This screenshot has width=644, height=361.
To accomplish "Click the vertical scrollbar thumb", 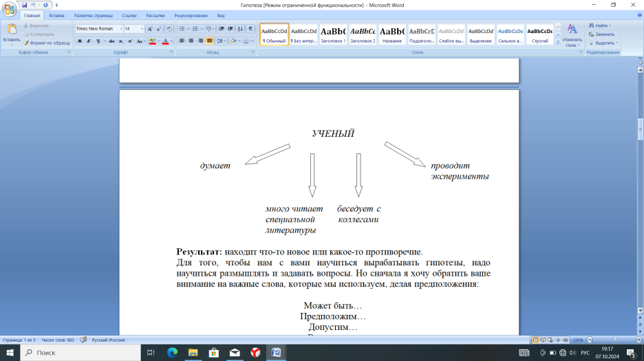I will 641,129.
